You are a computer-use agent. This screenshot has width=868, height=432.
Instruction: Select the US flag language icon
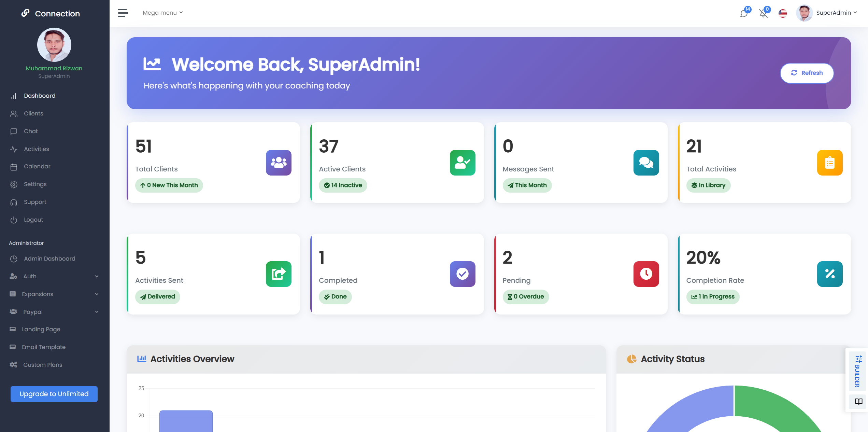(x=783, y=13)
